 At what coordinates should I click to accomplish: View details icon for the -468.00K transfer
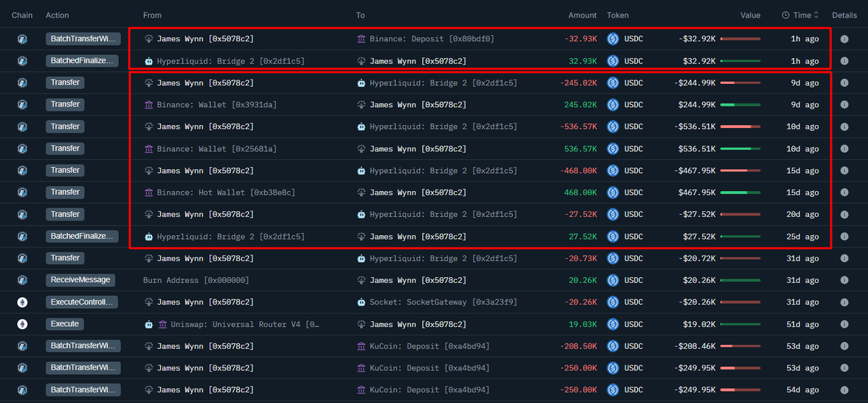pyautogui.click(x=844, y=171)
